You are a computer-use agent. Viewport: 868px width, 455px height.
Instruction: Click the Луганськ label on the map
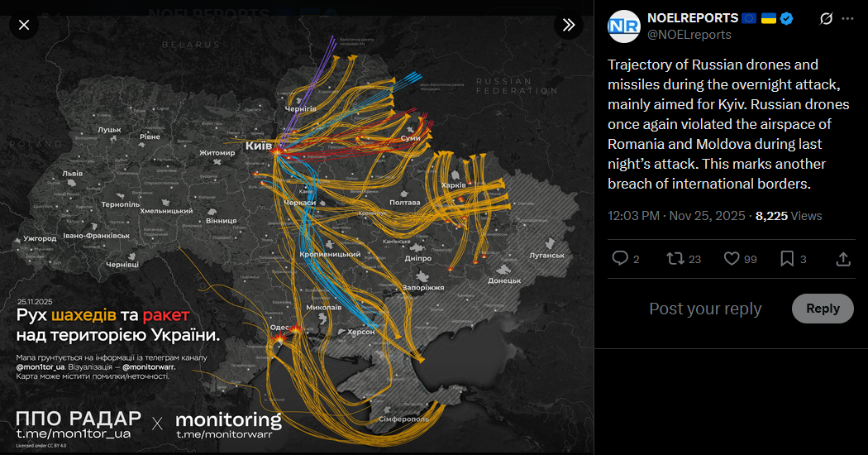pos(547,256)
